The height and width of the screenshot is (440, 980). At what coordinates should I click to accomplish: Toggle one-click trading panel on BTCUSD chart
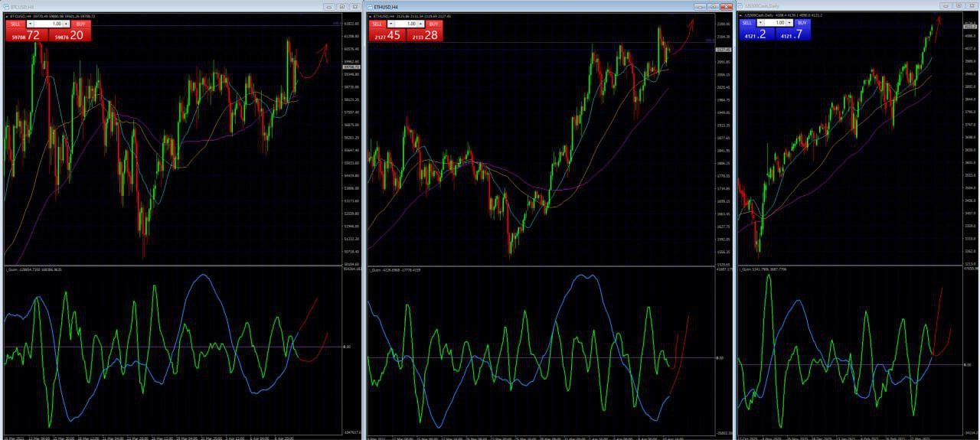[7, 16]
